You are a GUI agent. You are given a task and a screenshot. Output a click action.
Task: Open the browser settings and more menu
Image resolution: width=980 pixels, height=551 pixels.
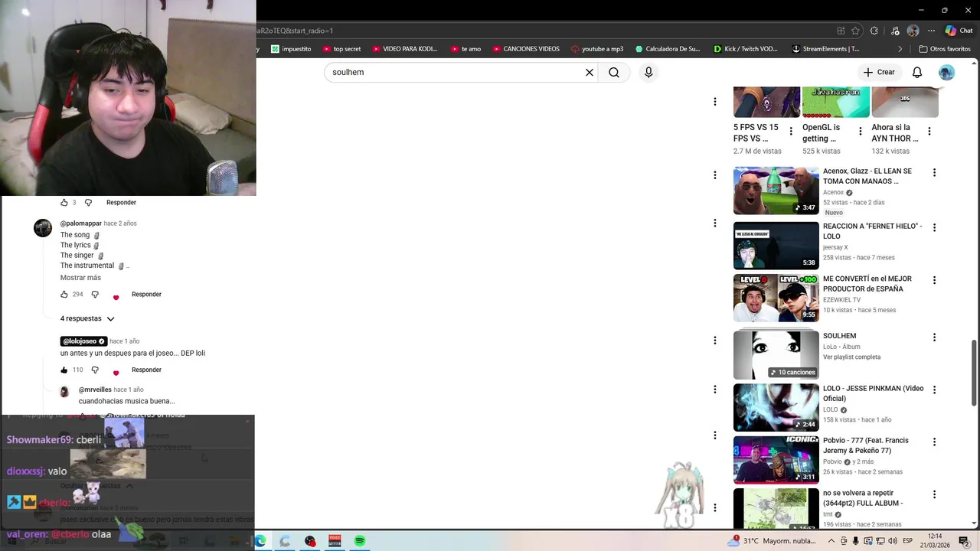tap(932, 31)
